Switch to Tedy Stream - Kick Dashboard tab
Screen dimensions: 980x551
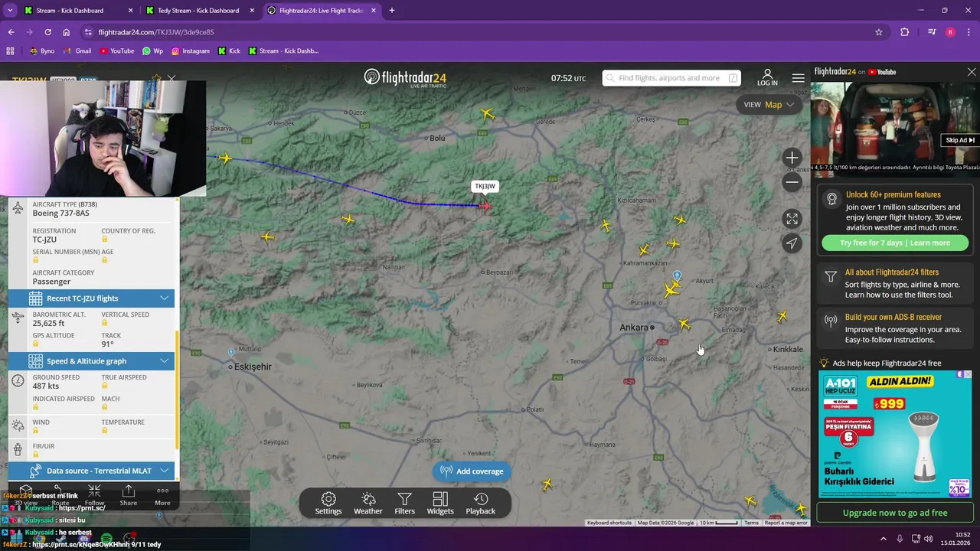[x=202, y=11]
